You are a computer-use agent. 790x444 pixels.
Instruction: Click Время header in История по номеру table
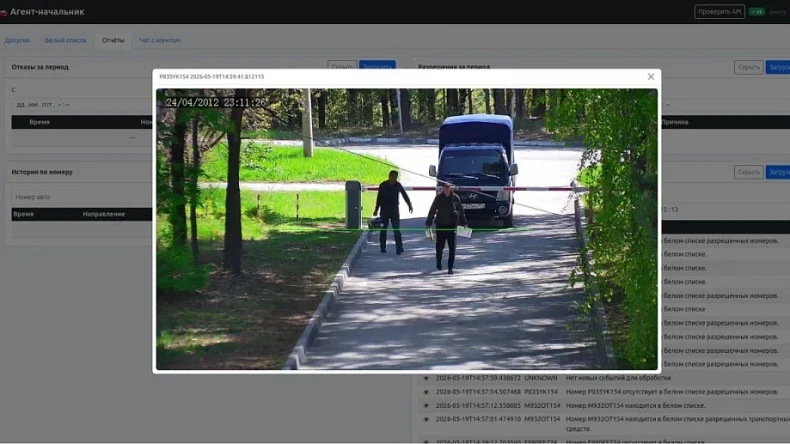coord(24,214)
